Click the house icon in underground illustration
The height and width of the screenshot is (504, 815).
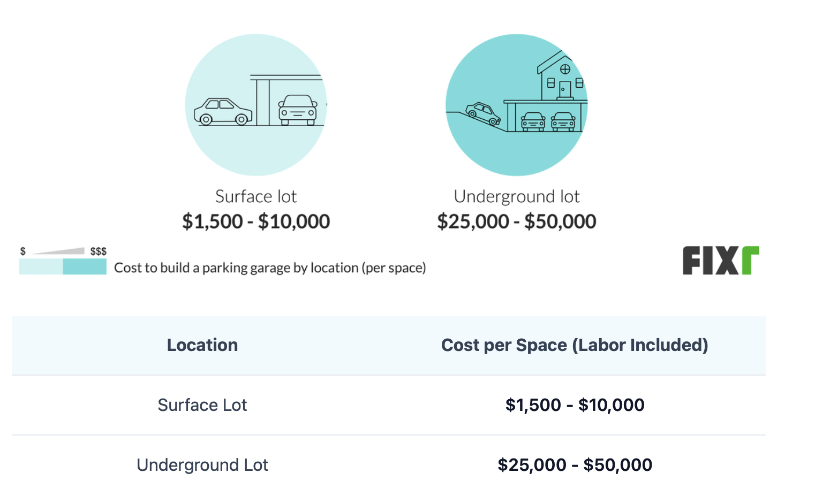(561, 75)
